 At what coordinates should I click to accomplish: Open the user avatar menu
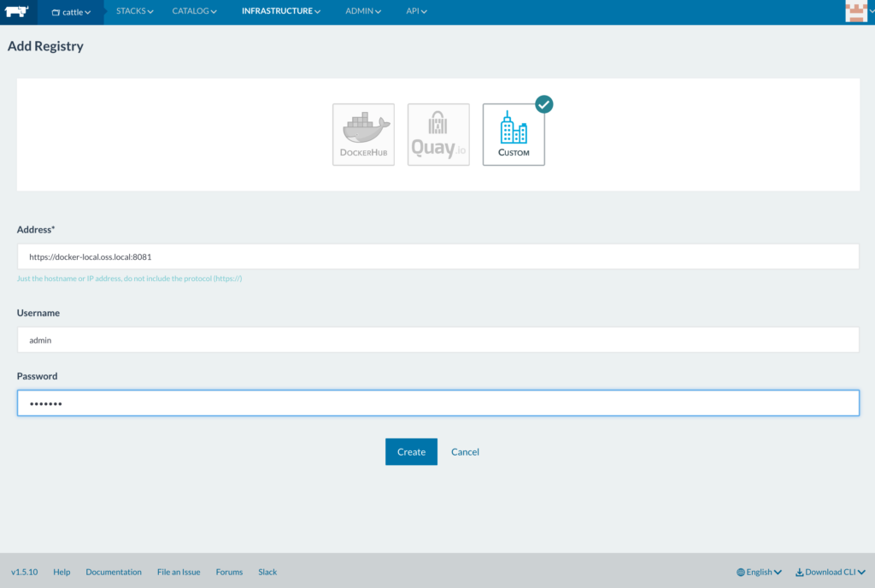coord(855,12)
